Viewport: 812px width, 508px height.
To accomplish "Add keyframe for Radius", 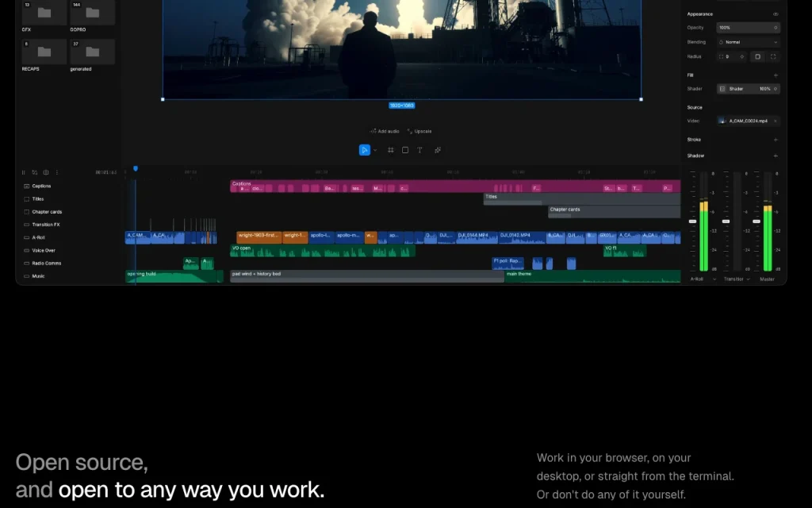I will point(742,56).
